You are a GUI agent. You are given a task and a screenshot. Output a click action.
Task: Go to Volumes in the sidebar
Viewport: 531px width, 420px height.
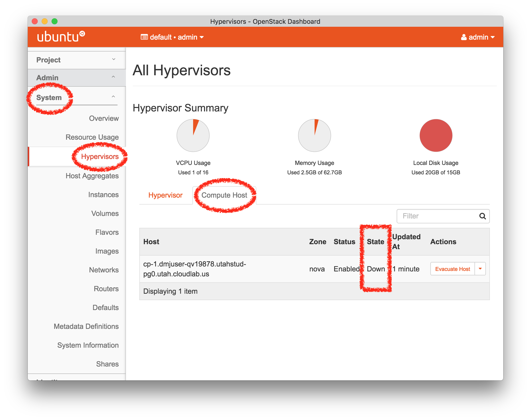coord(105,213)
